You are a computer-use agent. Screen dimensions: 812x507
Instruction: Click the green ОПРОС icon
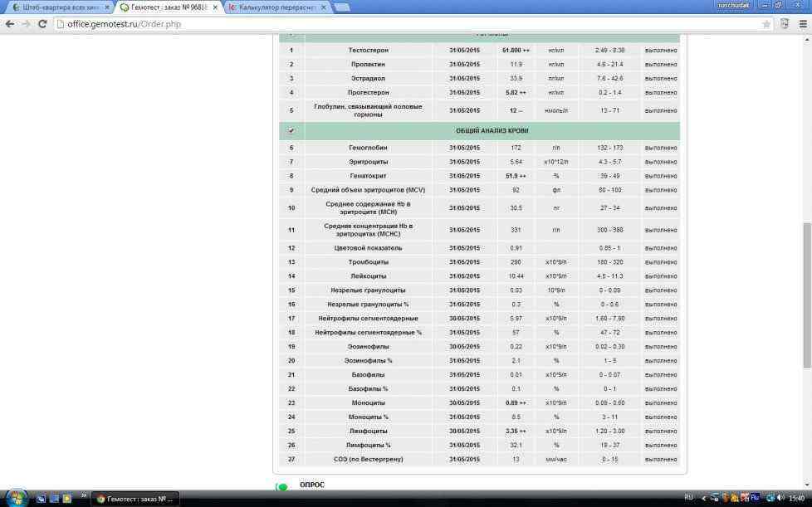[x=282, y=487]
